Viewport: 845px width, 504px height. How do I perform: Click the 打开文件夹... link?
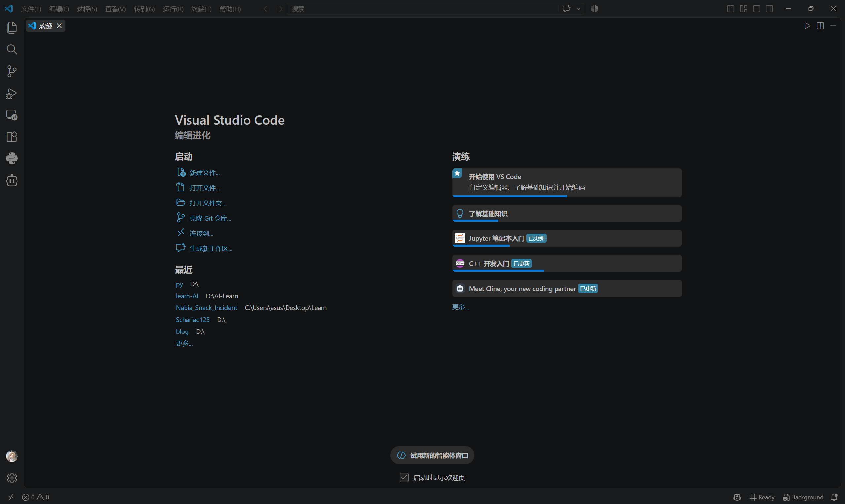[x=208, y=203]
